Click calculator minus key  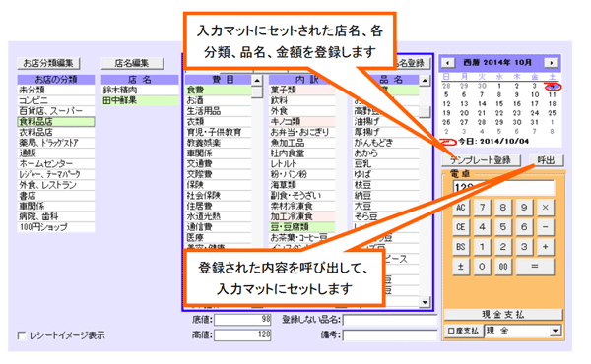pyautogui.click(x=546, y=227)
